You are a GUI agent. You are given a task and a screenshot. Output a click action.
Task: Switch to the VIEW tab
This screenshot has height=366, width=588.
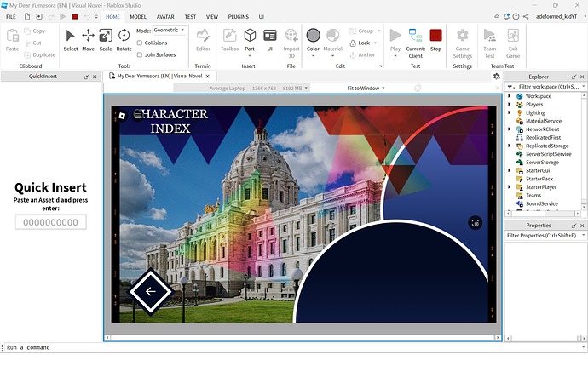(212, 17)
